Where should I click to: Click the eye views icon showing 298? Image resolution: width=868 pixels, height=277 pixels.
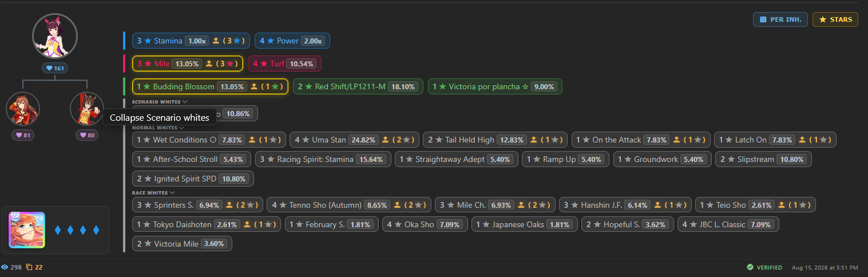click(5, 267)
